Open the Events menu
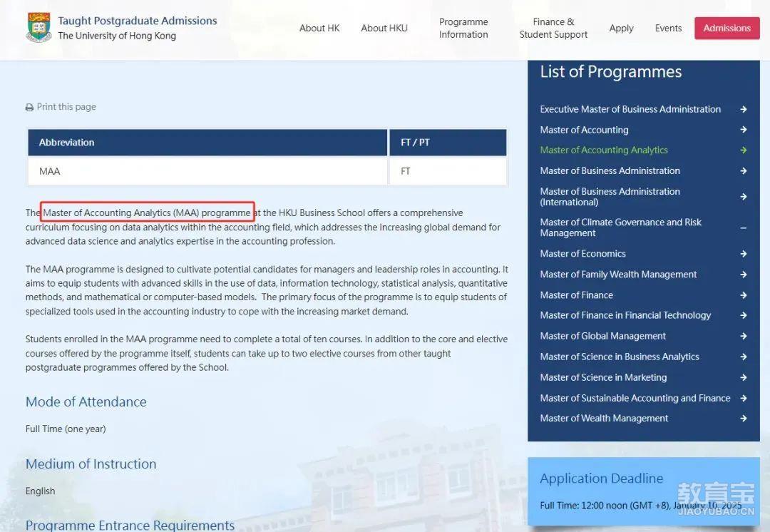Image resolution: width=770 pixels, height=532 pixels. 668,28
